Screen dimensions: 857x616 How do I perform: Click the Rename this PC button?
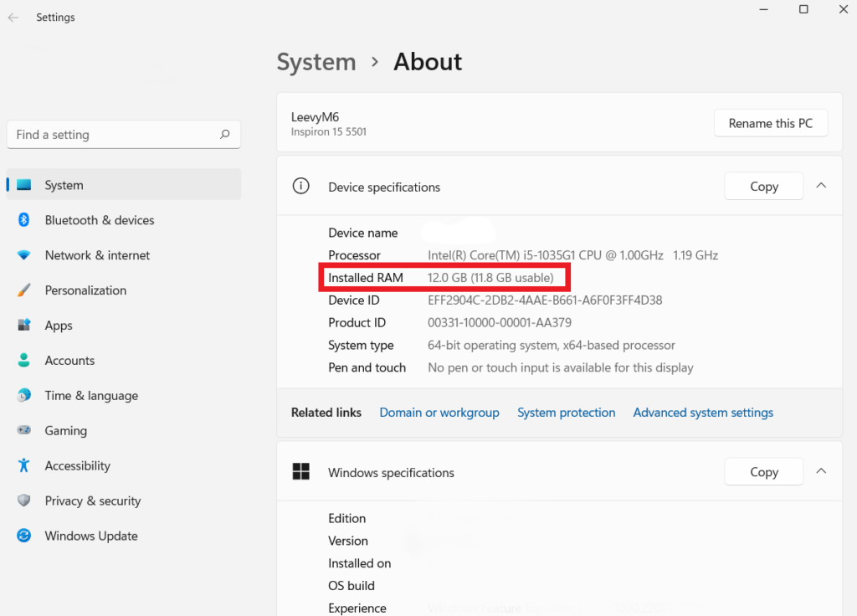pyautogui.click(x=770, y=123)
